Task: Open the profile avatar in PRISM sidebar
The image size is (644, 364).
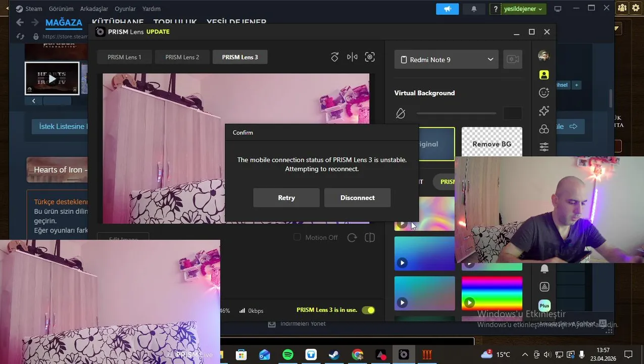Action: coord(544,56)
